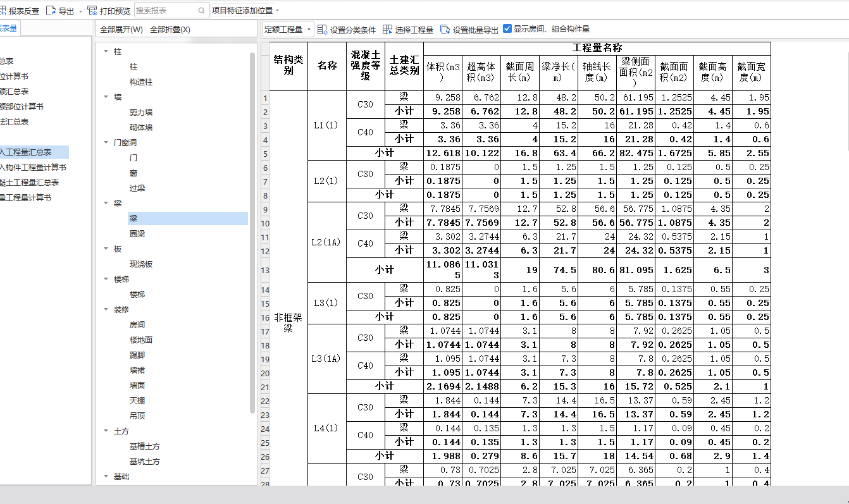Open the highlighted 工程量汇总表 report entry

tap(34, 152)
